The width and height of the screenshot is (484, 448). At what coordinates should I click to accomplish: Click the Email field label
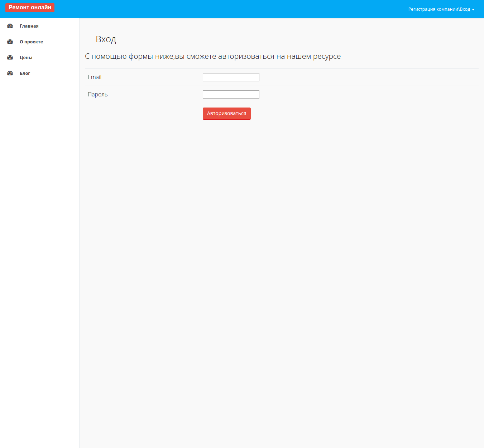[x=95, y=77]
